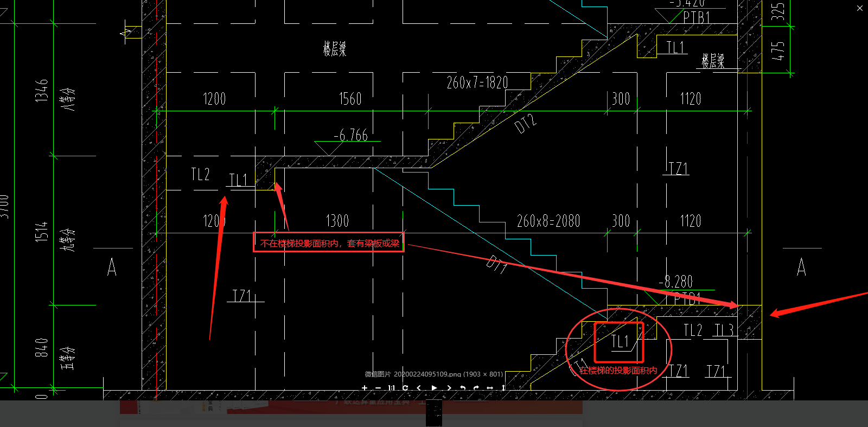Click the circular reload icon in viewer toolbar
The height and width of the screenshot is (427, 868).
coord(405,388)
